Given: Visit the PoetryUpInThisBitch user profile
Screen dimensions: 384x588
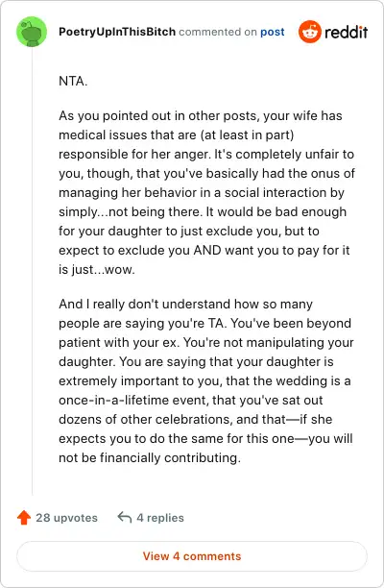Looking at the screenshot, I should coord(117,32).
